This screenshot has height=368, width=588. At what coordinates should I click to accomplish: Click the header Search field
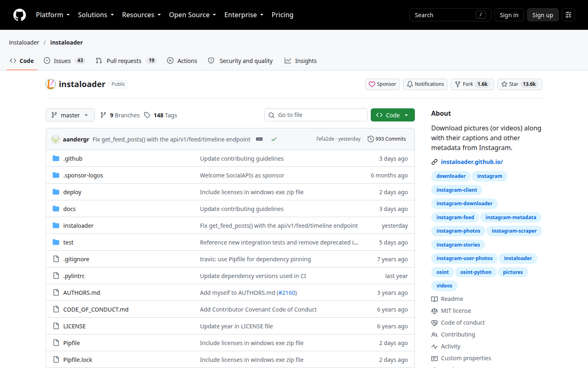[x=450, y=15]
